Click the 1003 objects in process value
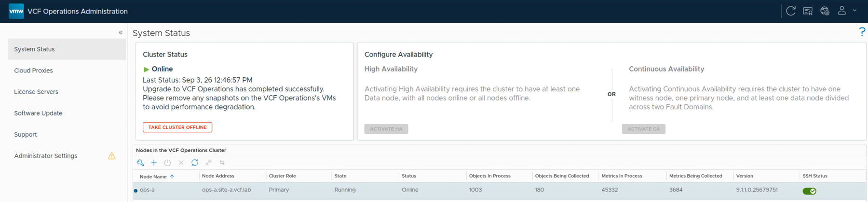This screenshot has width=868, height=202. [x=475, y=190]
